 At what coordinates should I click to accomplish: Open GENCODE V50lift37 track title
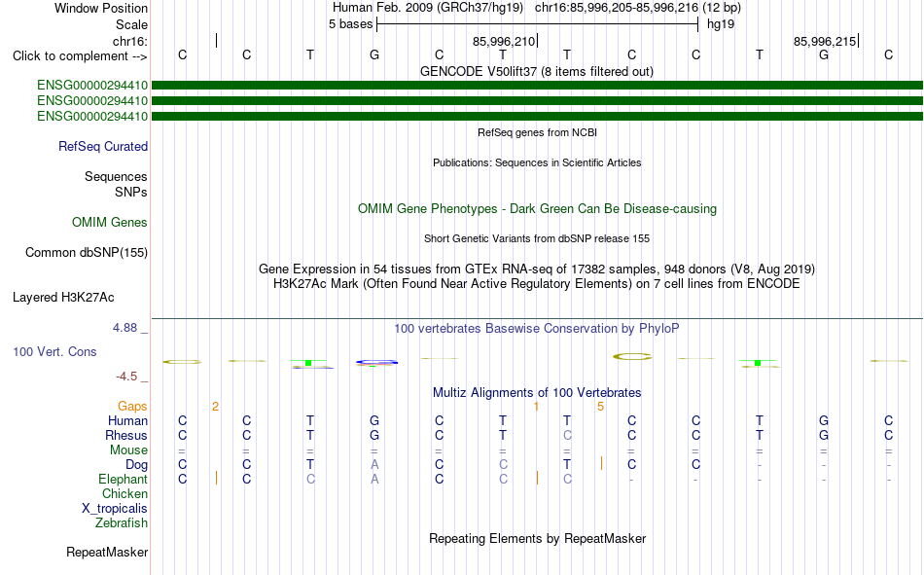(537, 71)
